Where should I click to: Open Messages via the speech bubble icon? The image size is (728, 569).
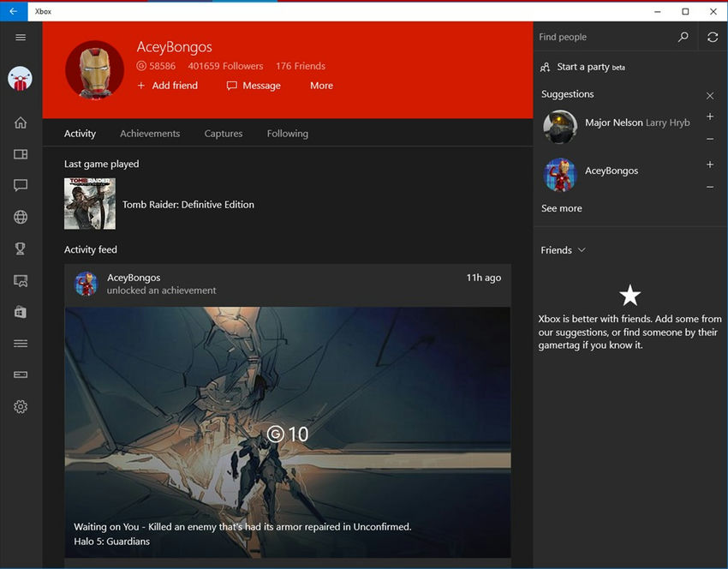(x=21, y=185)
